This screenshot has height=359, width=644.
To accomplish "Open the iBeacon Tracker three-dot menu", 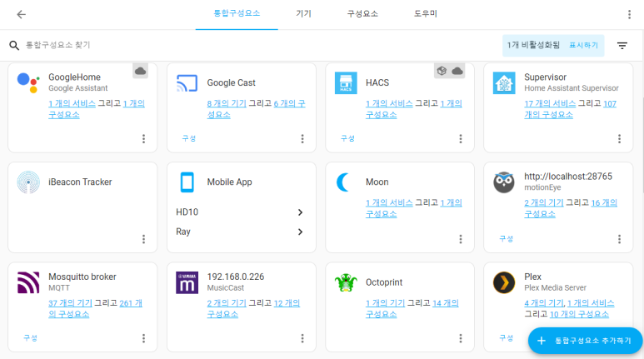I will point(144,239).
